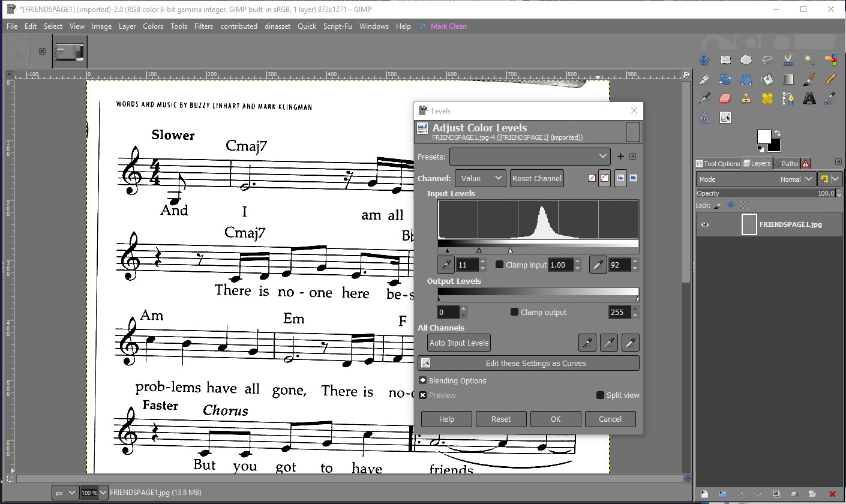
Task: Toggle the Split view checkbox
Action: point(600,395)
